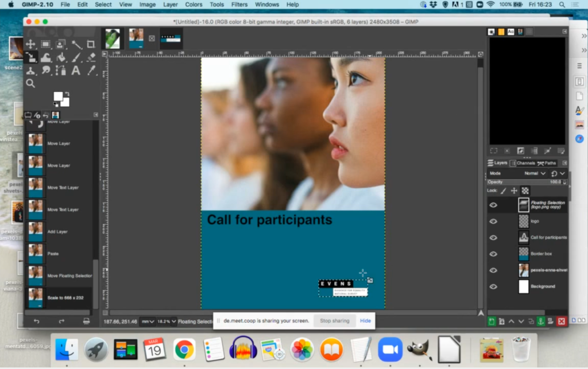Select the Rectangle Select tool
The height and width of the screenshot is (369, 588).
click(x=45, y=44)
